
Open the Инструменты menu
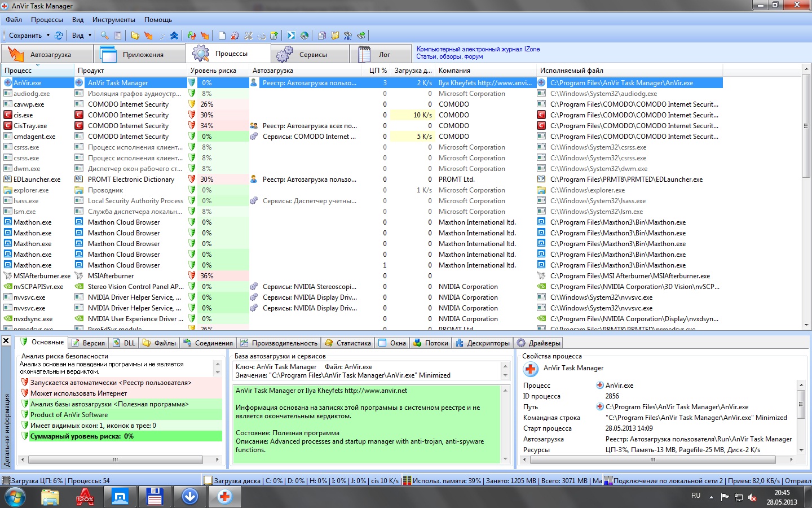click(113, 20)
